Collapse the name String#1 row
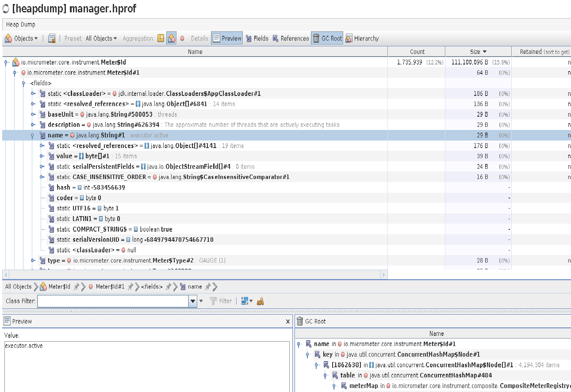This screenshot has height=392, width=571. tap(33, 136)
